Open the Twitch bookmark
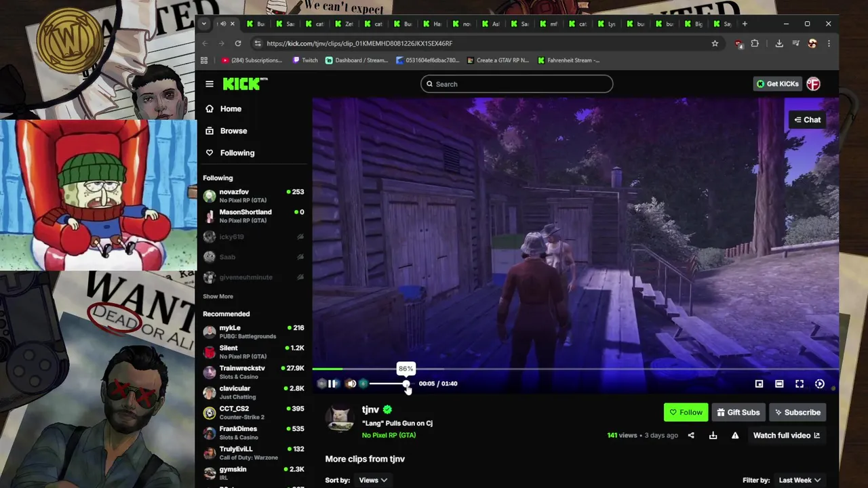Viewport: 868px width, 488px height. [305, 60]
